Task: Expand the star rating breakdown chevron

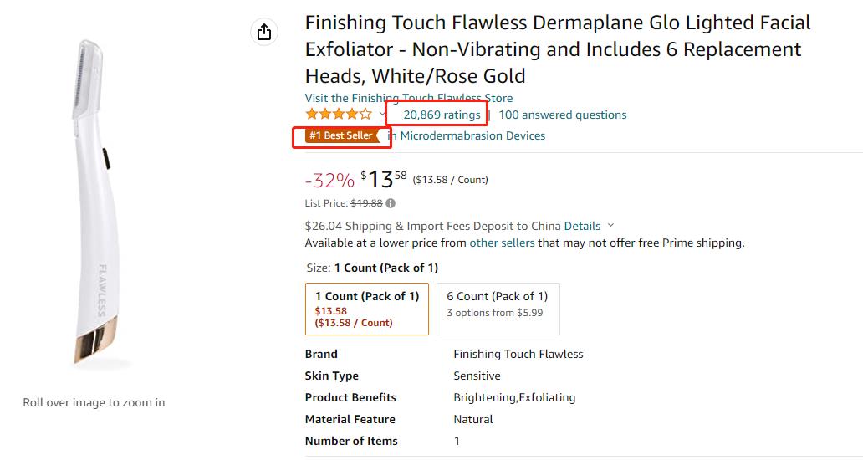Action: pos(381,115)
